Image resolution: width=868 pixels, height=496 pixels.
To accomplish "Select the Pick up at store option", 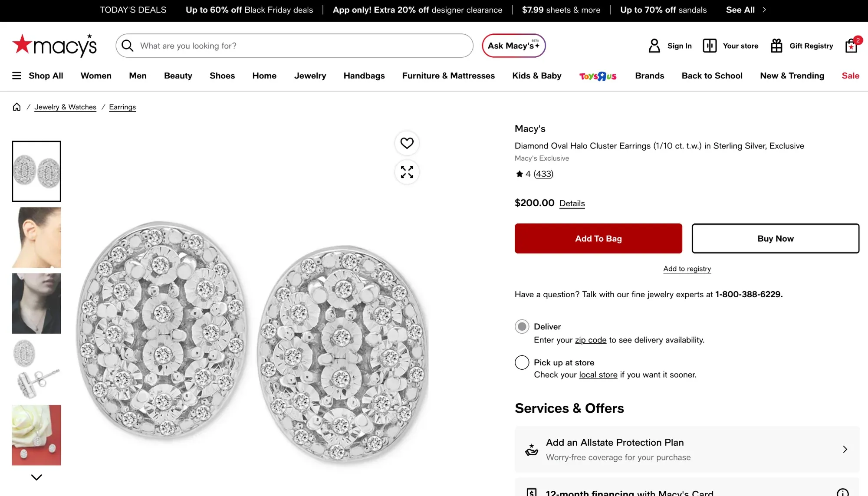I will [x=522, y=362].
